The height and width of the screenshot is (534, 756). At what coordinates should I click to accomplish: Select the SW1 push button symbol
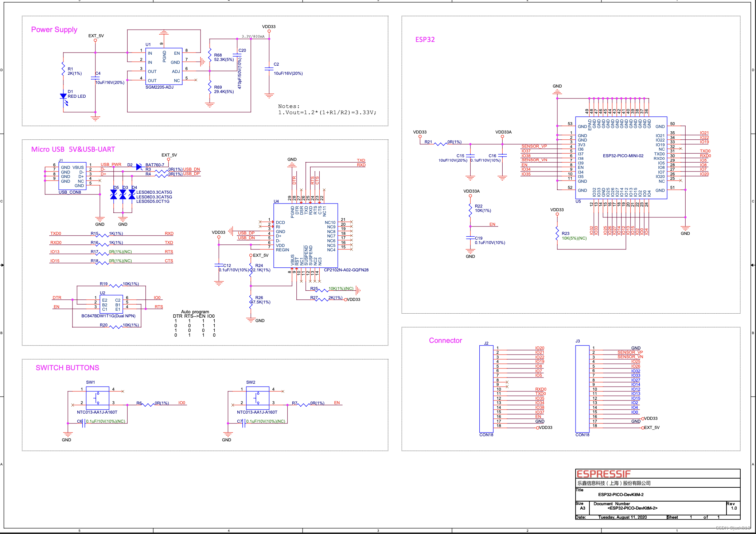(97, 398)
